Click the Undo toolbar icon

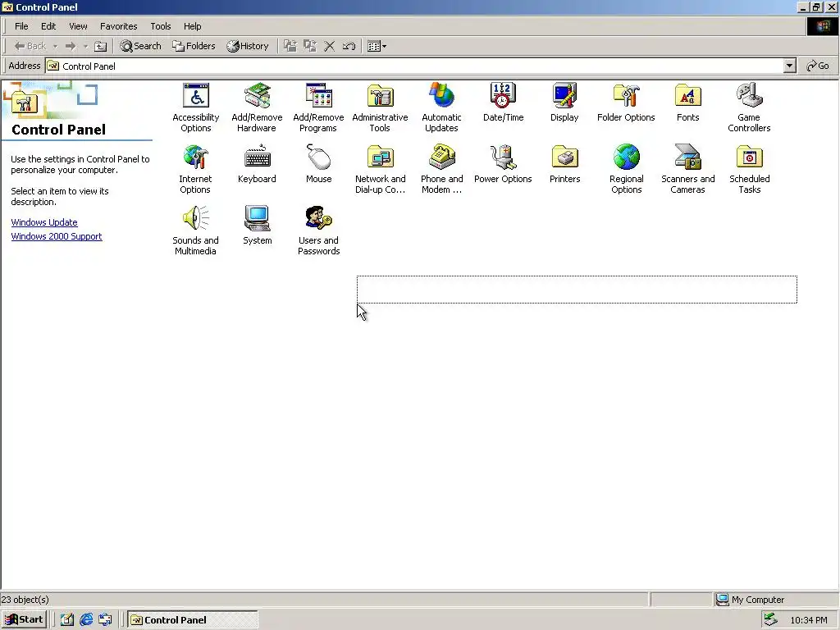(349, 46)
